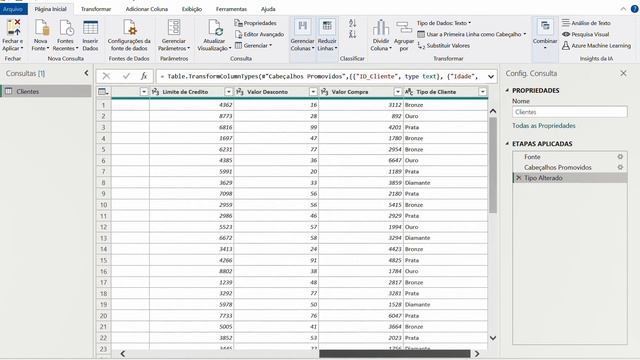Click the Atualizar Visualização icon
Screen dimensions: 640x360
point(215,28)
